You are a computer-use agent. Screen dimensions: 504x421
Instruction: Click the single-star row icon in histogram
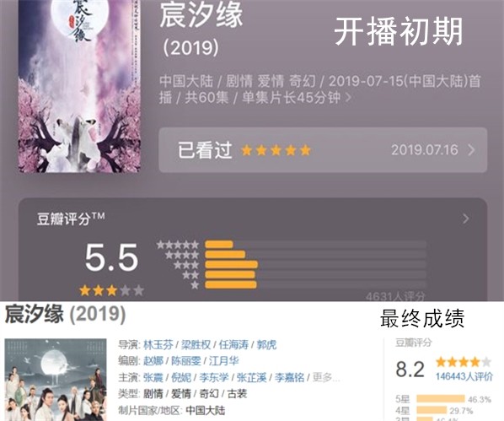point(195,285)
